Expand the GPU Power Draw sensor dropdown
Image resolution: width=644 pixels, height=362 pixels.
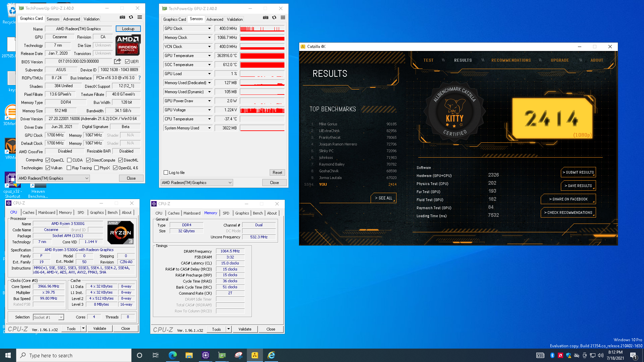[x=209, y=101]
